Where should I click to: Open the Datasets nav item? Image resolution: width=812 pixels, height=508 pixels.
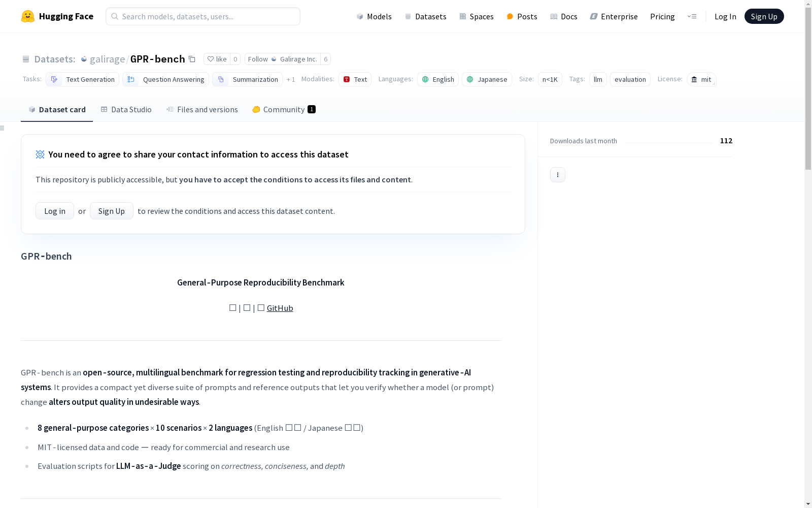coord(425,16)
